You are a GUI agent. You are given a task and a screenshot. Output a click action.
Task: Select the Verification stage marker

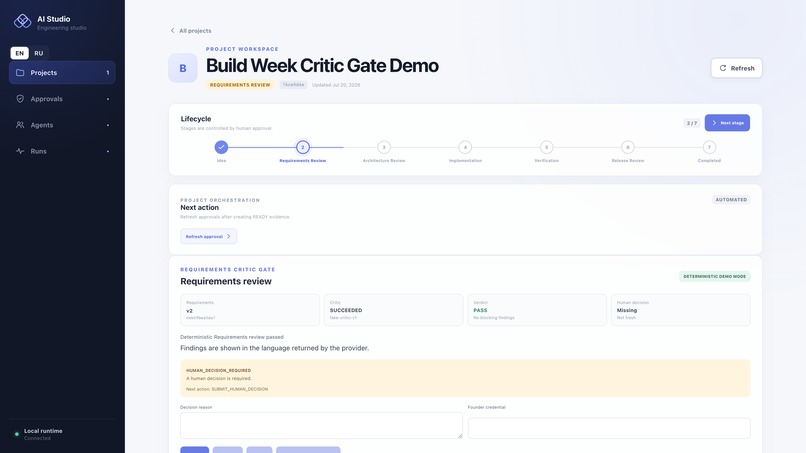[x=546, y=147]
